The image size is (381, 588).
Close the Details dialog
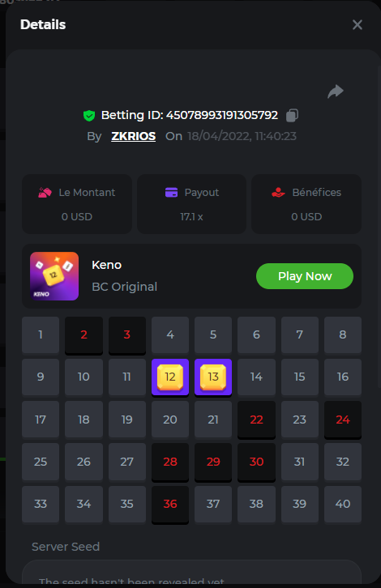pyautogui.click(x=357, y=25)
